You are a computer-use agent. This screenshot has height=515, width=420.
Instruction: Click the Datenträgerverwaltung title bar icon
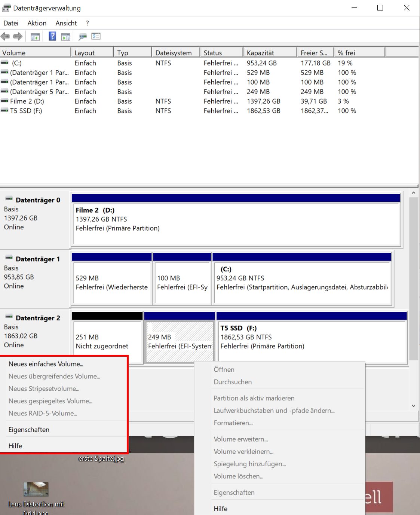point(6,8)
